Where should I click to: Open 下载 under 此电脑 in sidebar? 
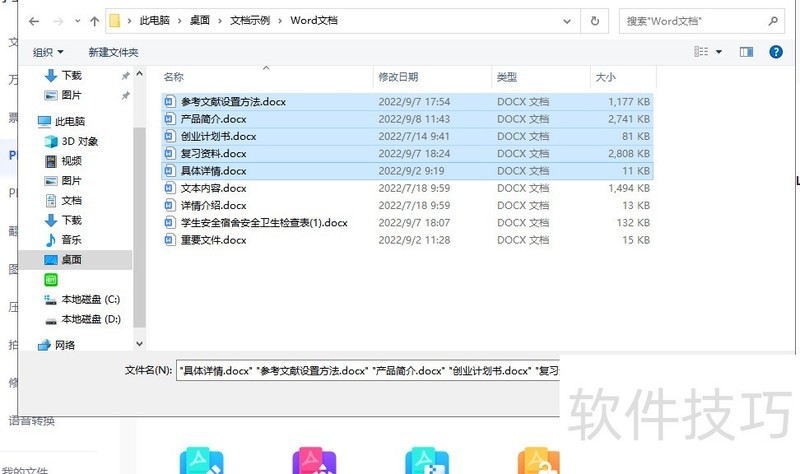pos(63,220)
